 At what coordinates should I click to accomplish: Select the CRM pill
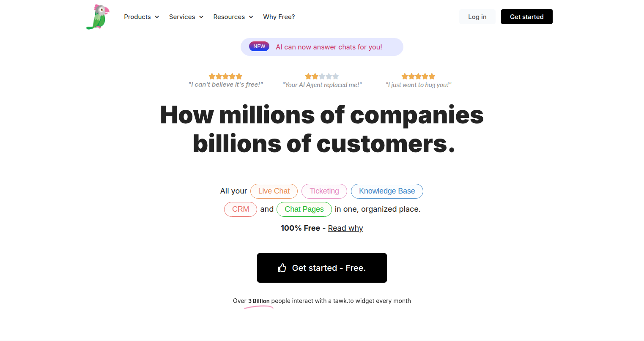coord(241,209)
